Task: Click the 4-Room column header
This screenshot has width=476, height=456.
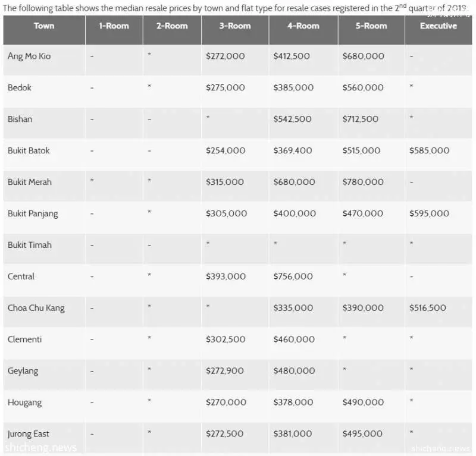Action: [303, 30]
